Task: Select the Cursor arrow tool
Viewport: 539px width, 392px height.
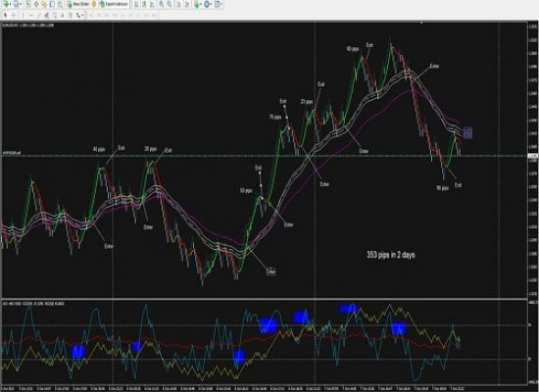Action: (5, 15)
